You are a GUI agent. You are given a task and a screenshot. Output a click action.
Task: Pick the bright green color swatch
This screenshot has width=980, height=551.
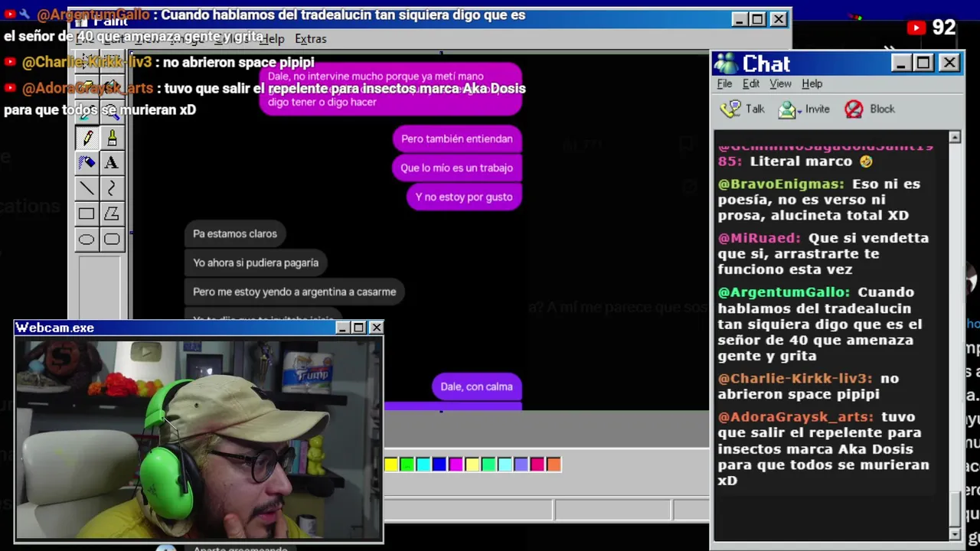tap(407, 464)
